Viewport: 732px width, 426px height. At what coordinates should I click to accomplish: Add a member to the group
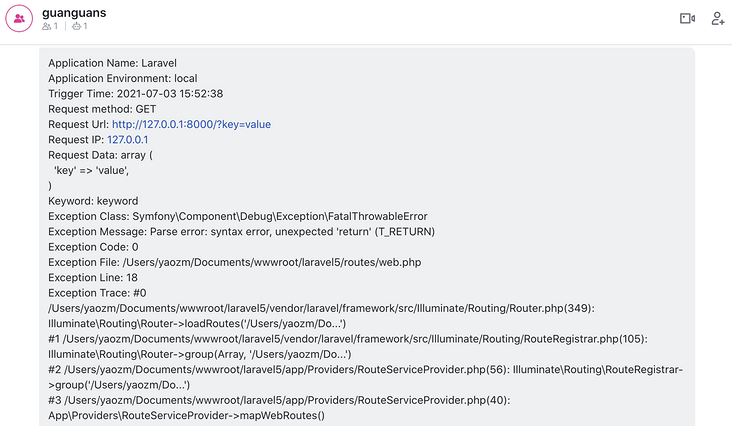click(x=718, y=19)
